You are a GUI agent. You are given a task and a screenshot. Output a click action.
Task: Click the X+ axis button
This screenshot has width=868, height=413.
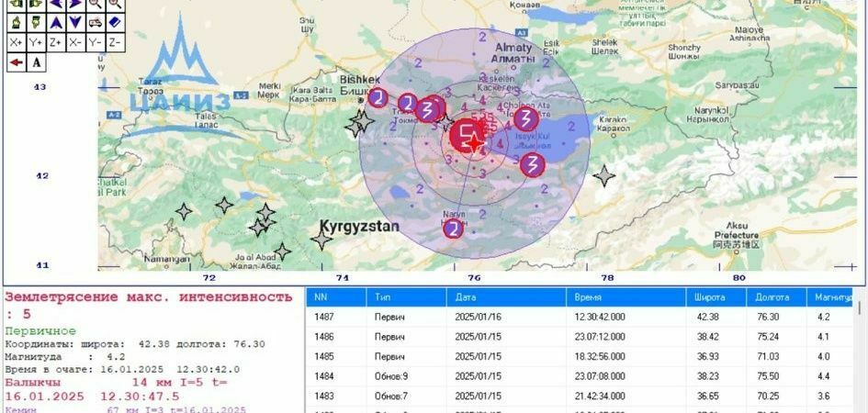pyautogui.click(x=16, y=42)
